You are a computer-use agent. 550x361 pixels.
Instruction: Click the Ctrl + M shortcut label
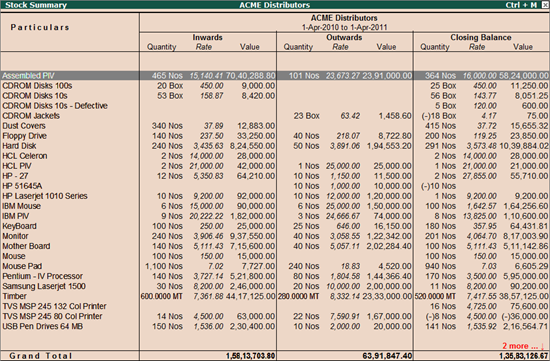pos(521,5)
